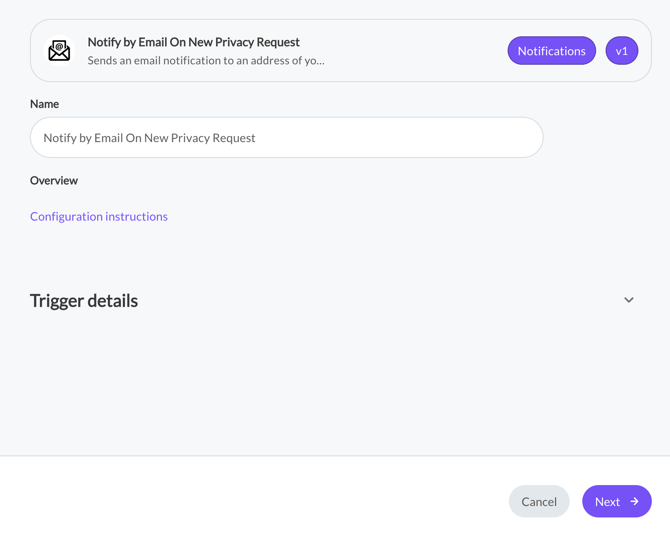The image size is (670, 536).
Task: Open the Configuration instructions link
Action: [99, 216]
